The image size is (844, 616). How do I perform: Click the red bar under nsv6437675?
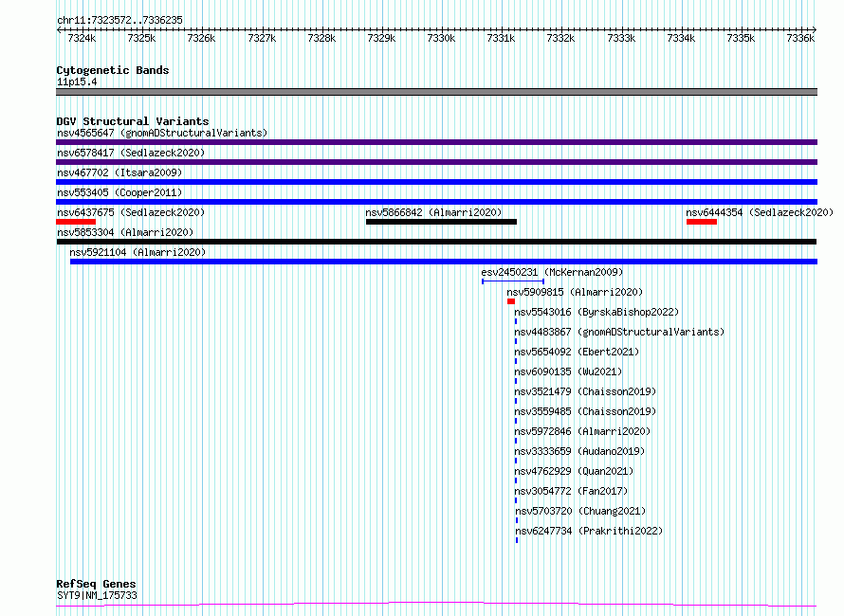76,222
